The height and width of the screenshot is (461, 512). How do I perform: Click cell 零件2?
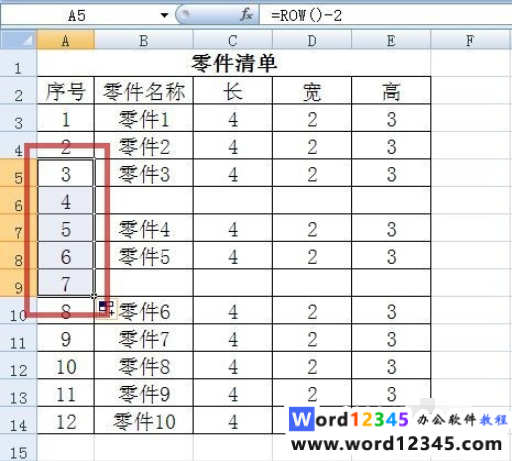click(x=144, y=145)
